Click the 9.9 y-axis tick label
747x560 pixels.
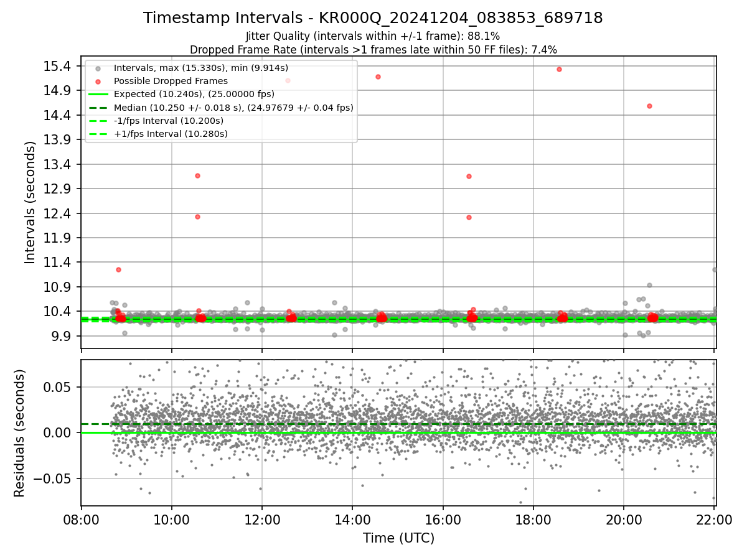click(x=62, y=336)
